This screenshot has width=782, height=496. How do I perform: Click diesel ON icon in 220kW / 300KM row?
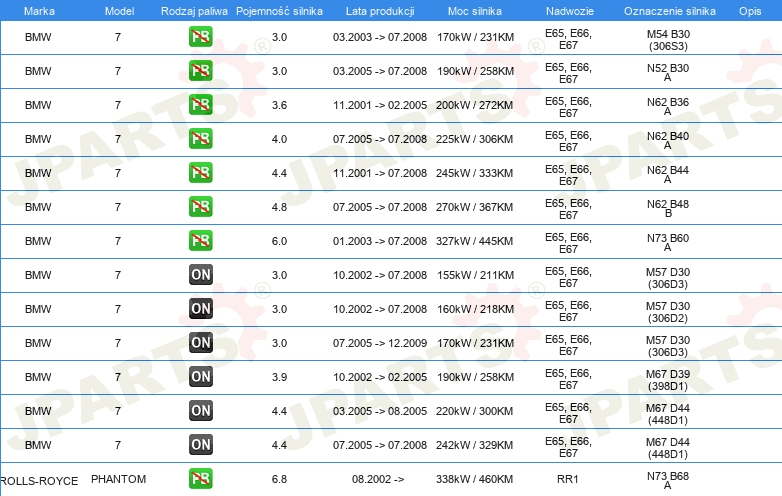pos(200,411)
